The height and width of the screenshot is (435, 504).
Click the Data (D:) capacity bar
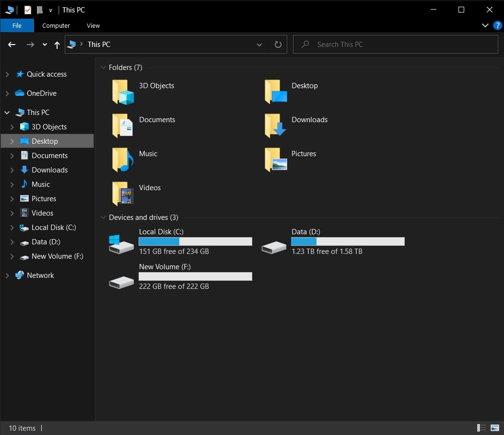(348, 241)
